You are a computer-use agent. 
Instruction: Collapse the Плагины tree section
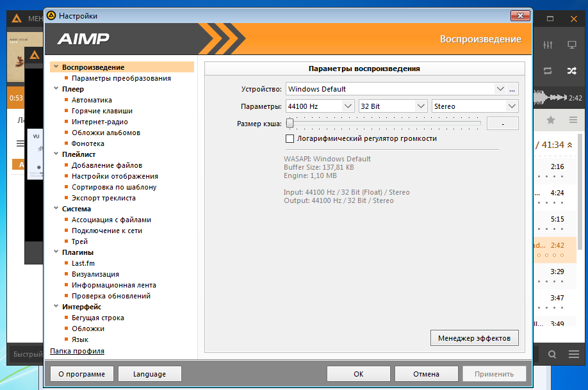point(56,252)
